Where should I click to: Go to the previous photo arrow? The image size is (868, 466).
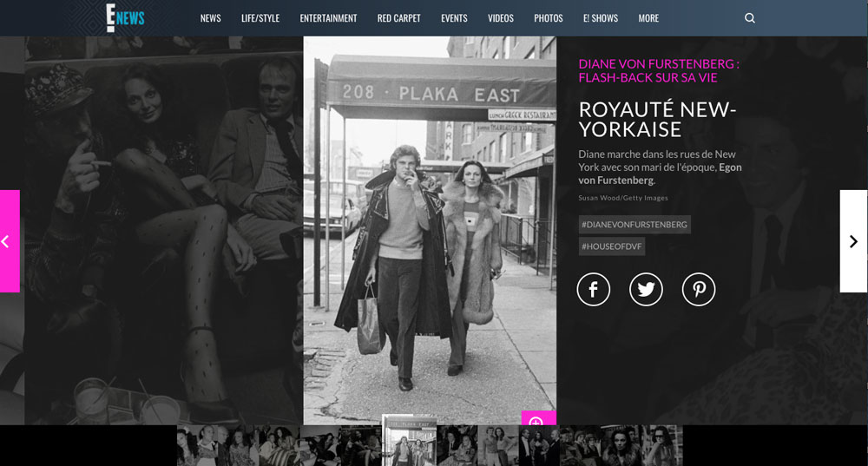tap(9, 241)
